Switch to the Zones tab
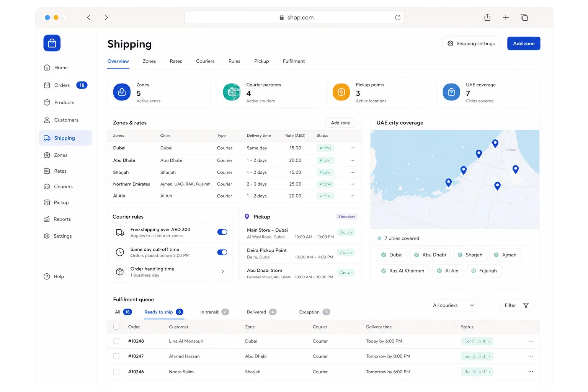 [x=149, y=61]
